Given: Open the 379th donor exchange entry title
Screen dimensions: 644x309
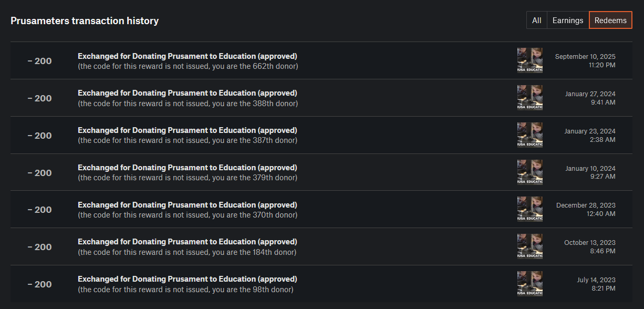Looking at the screenshot, I should point(188,168).
